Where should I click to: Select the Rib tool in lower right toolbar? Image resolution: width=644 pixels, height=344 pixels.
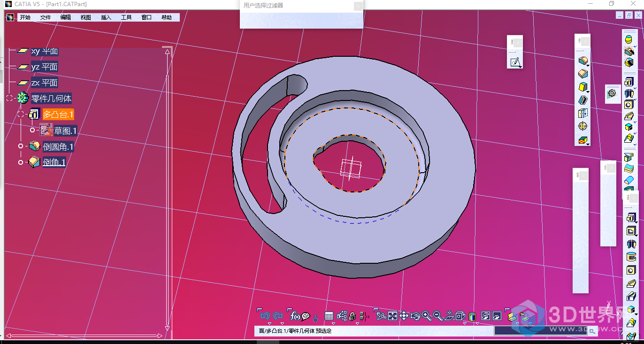[631, 283]
